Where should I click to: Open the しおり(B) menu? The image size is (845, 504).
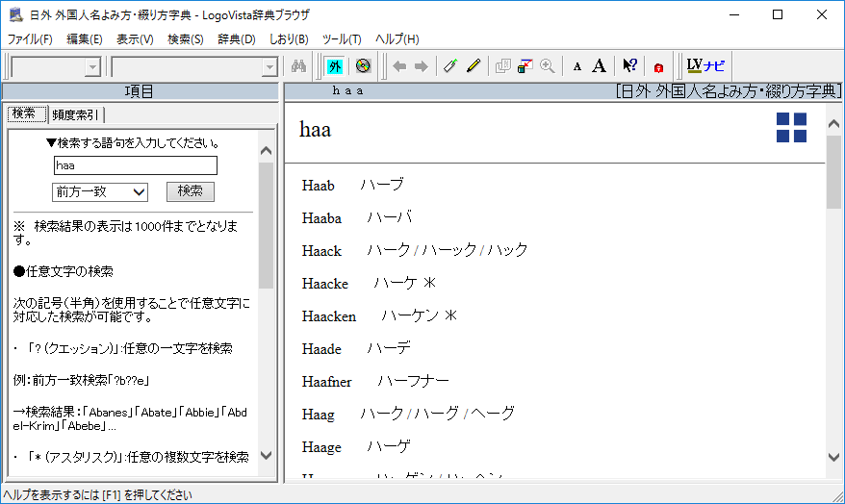(289, 38)
